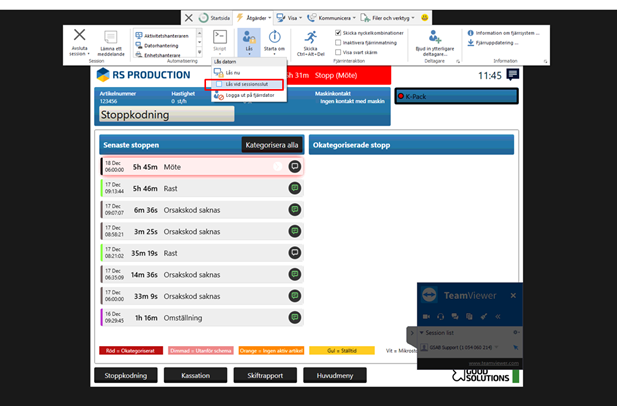
Task: Click the comment icon on the Möte row
Action: (x=294, y=167)
